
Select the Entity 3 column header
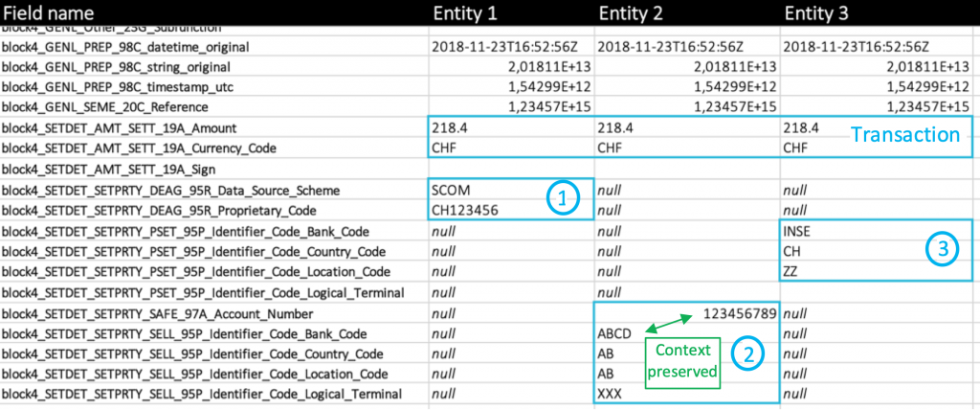tap(816, 12)
